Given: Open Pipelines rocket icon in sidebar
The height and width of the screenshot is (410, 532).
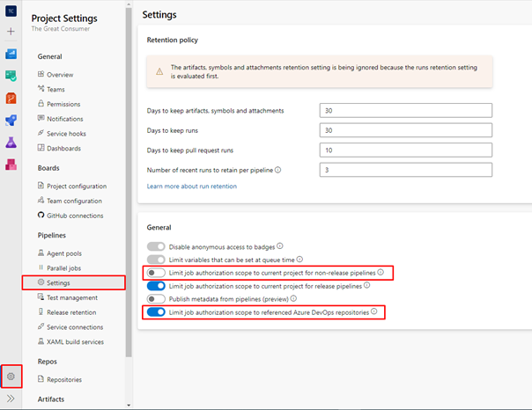Looking at the screenshot, I should [x=11, y=121].
